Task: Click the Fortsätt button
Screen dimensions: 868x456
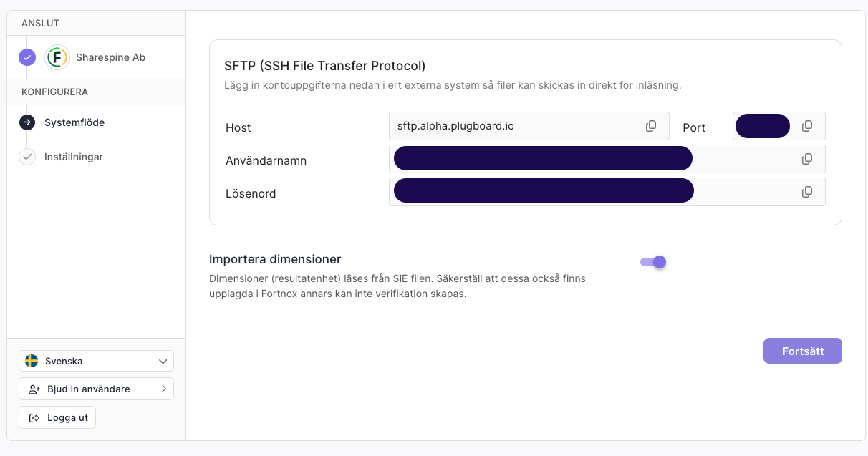Action: (802, 351)
